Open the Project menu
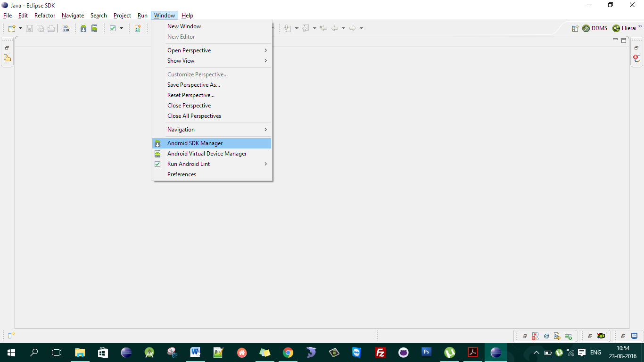The image size is (644, 362). [122, 16]
